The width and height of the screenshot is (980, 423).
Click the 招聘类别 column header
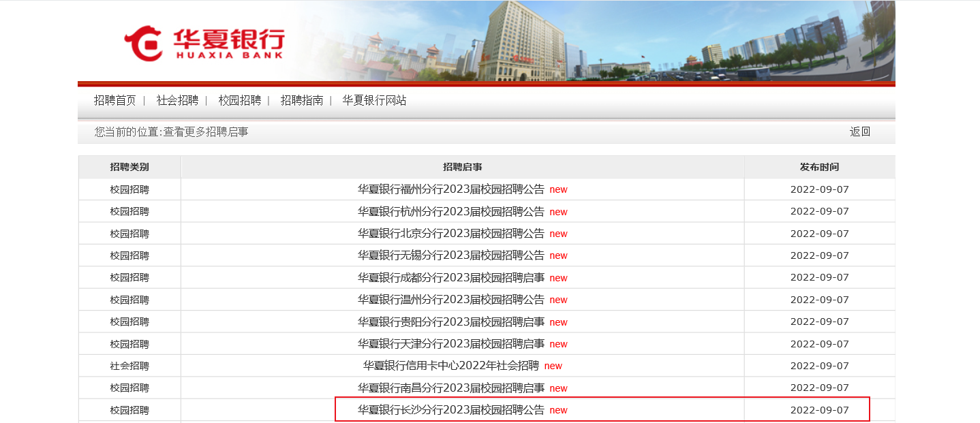coord(129,167)
